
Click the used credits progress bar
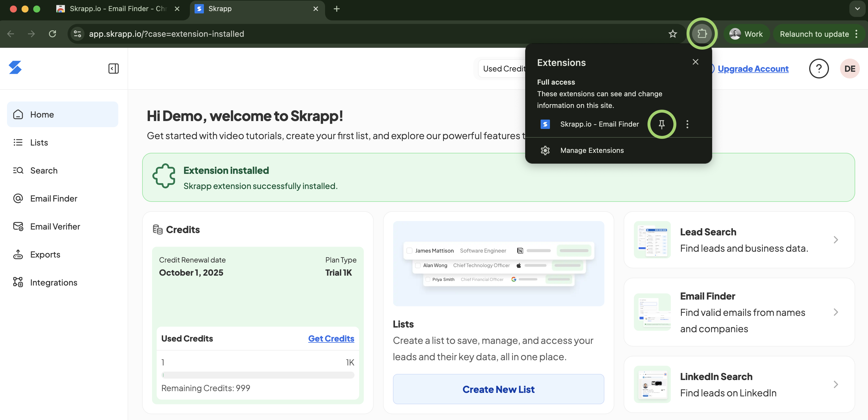coord(258,375)
